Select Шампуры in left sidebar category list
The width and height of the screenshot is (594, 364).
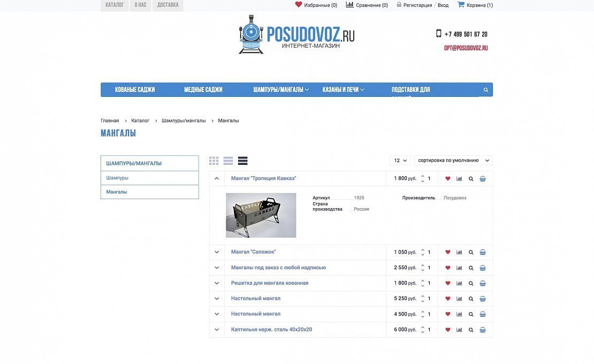117,178
